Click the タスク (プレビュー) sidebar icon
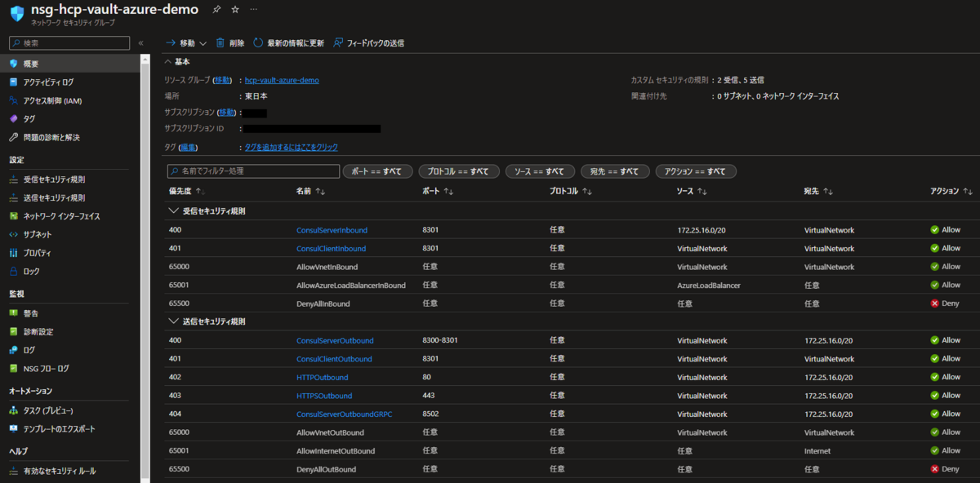 coord(14,410)
